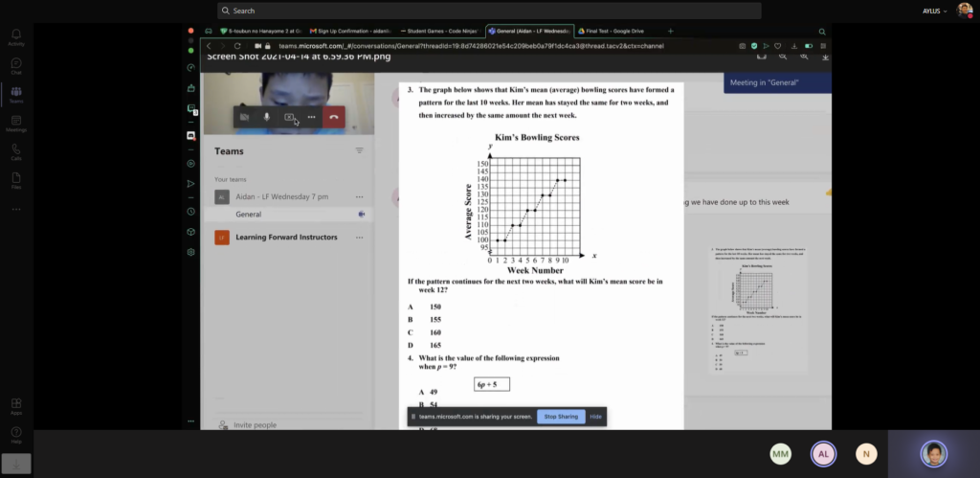This screenshot has height=478, width=980.
Task: Switch to the Sign Up Confirmation Gmail tab
Action: coord(350,32)
